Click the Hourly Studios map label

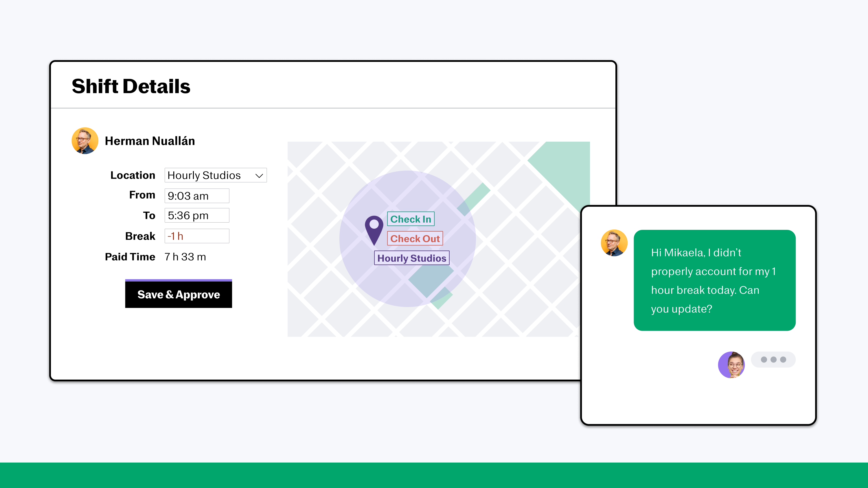[x=411, y=258]
